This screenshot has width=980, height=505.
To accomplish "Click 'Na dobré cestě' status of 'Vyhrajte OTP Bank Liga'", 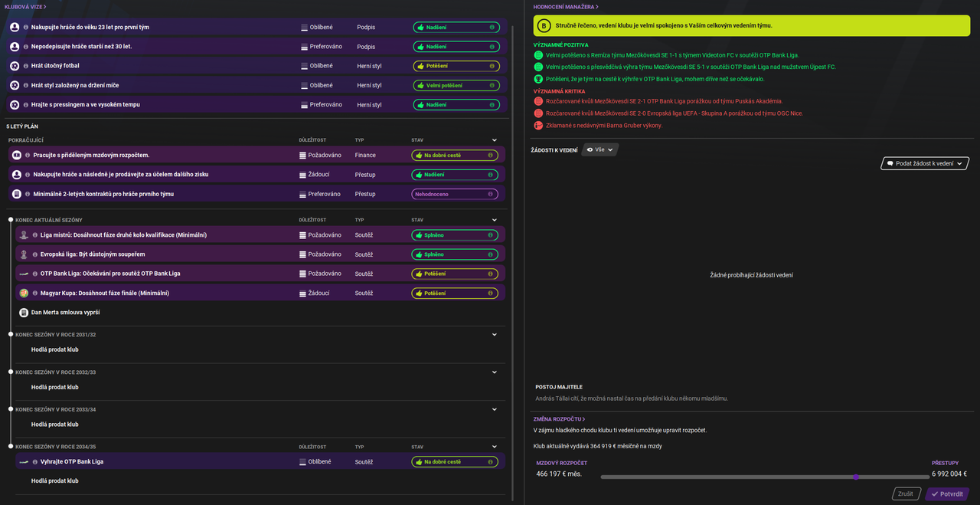I will pos(455,462).
